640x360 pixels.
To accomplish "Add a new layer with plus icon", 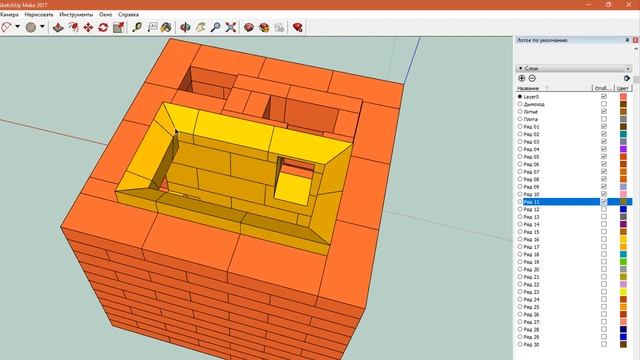I will (x=521, y=78).
